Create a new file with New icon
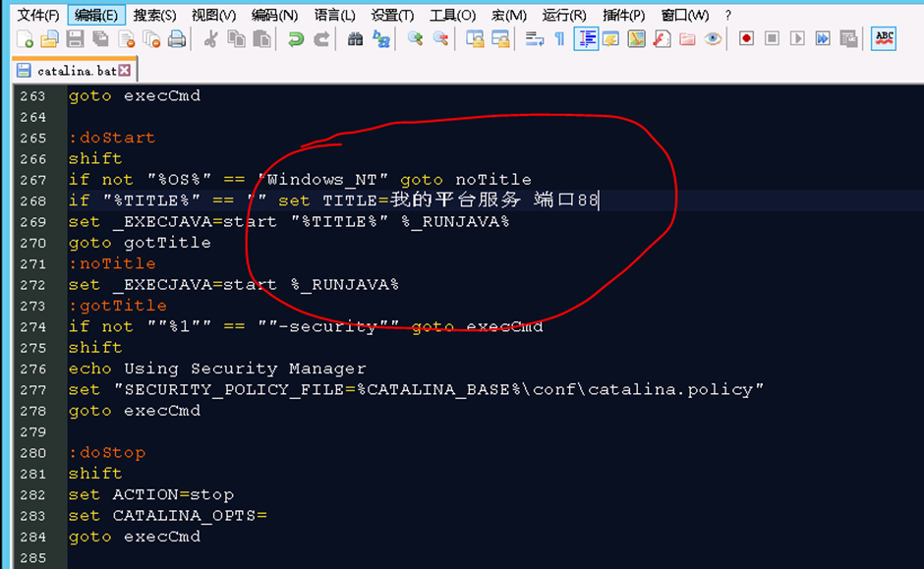924x569 pixels. [x=25, y=39]
